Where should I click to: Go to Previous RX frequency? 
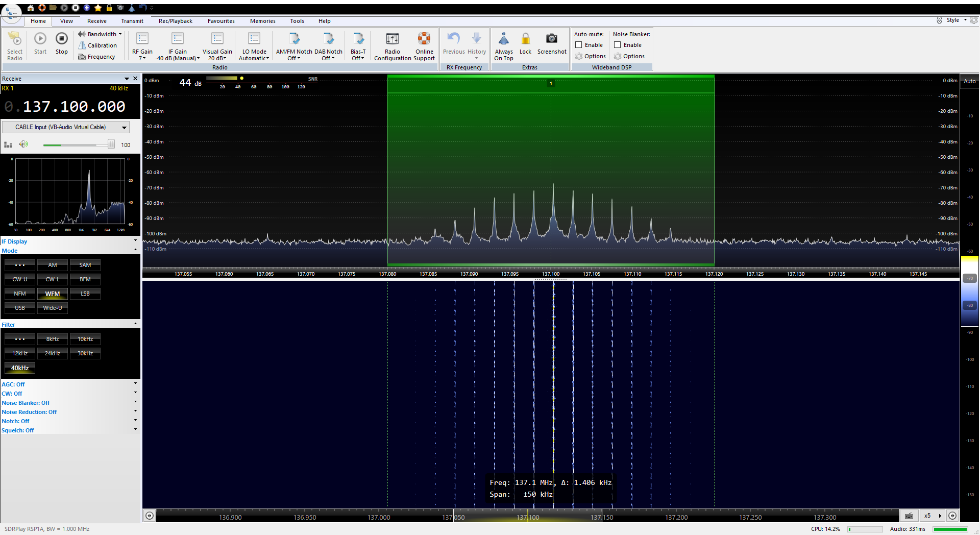click(453, 39)
